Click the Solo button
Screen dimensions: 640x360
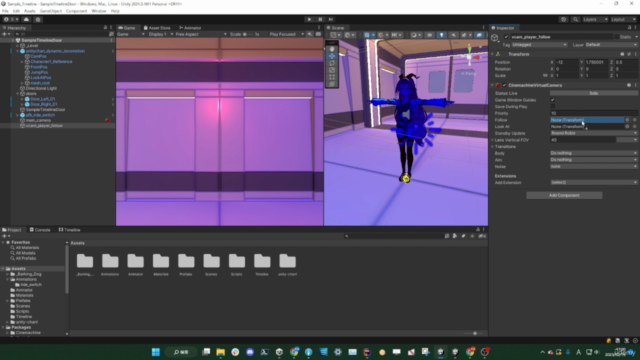[x=593, y=93]
